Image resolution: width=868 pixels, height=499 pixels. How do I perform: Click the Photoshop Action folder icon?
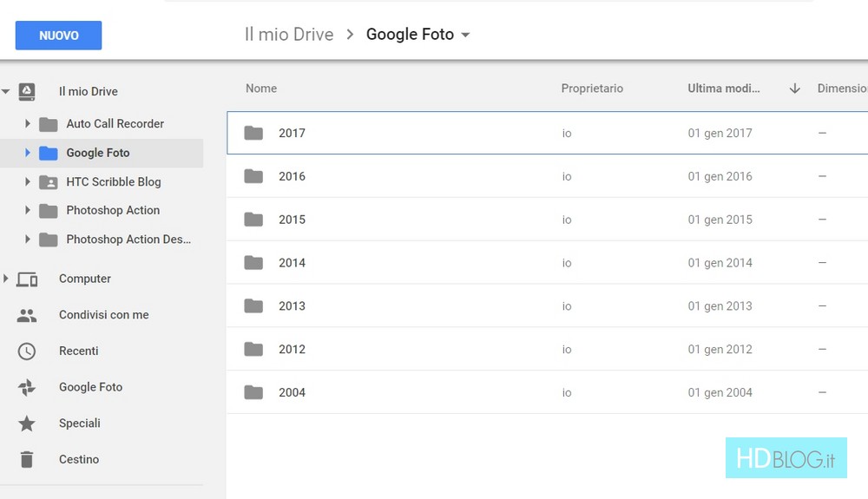(48, 211)
